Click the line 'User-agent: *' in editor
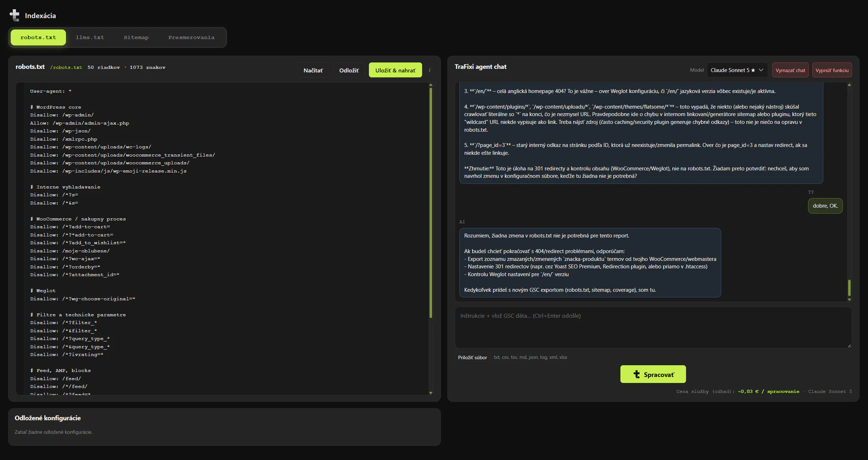The image size is (868, 460). [x=51, y=91]
